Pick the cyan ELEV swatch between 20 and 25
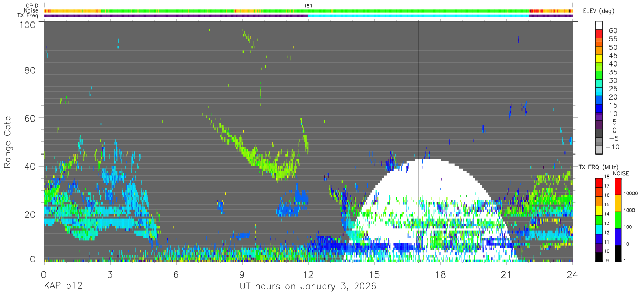The height and width of the screenshot is (297, 644). (x=599, y=92)
